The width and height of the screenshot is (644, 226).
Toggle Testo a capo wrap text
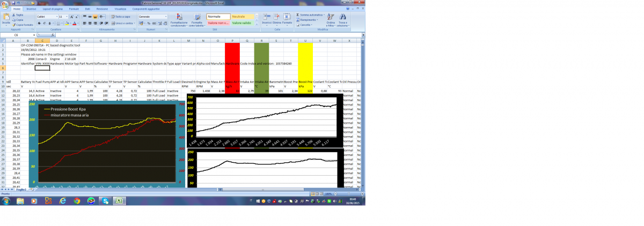tap(121, 17)
